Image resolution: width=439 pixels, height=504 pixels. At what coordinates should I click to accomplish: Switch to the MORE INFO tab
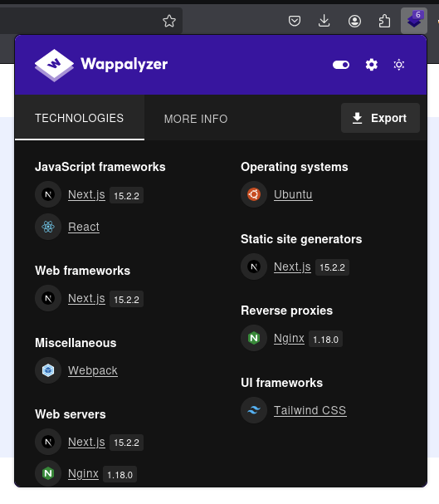(196, 119)
